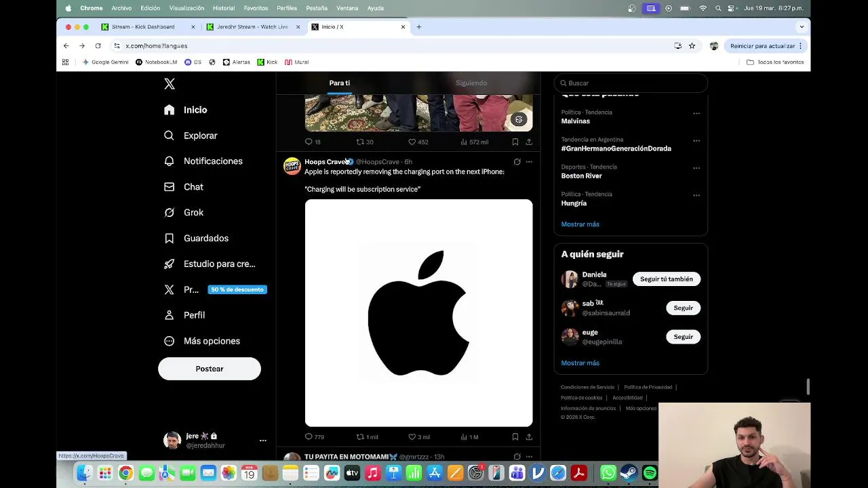Viewport: 868px width, 488px height.
Task: Open Google Gemini bookmark
Action: click(x=105, y=62)
